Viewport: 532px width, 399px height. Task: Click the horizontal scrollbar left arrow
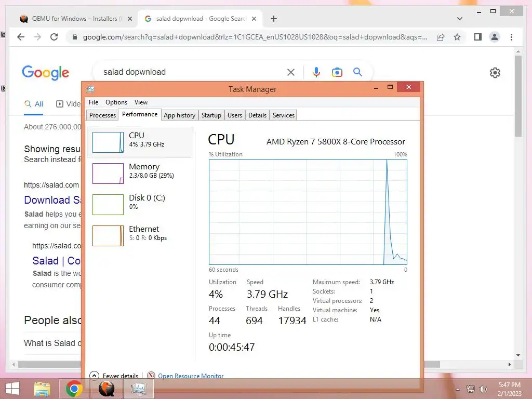point(14,364)
